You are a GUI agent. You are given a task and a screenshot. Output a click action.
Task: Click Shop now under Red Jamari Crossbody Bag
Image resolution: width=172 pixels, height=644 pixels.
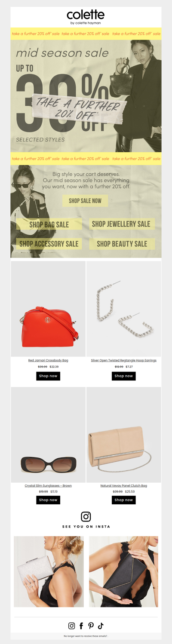point(48,376)
